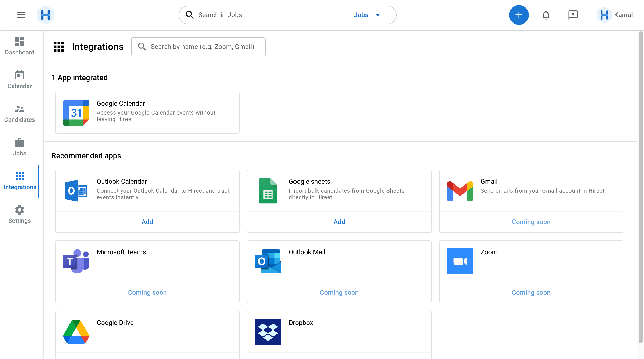Screen dimensions: 644x359
Task: Click the Dropbox icon
Action: 268,332
